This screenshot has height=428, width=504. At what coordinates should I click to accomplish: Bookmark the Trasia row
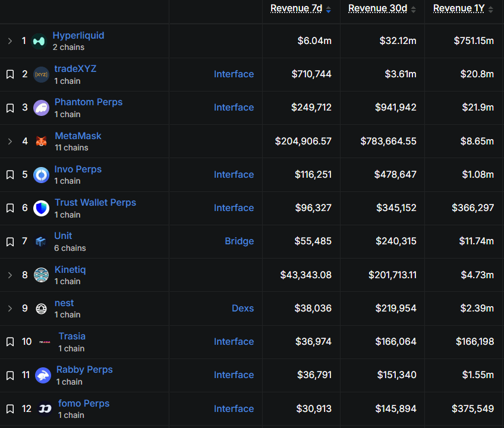pyautogui.click(x=10, y=341)
